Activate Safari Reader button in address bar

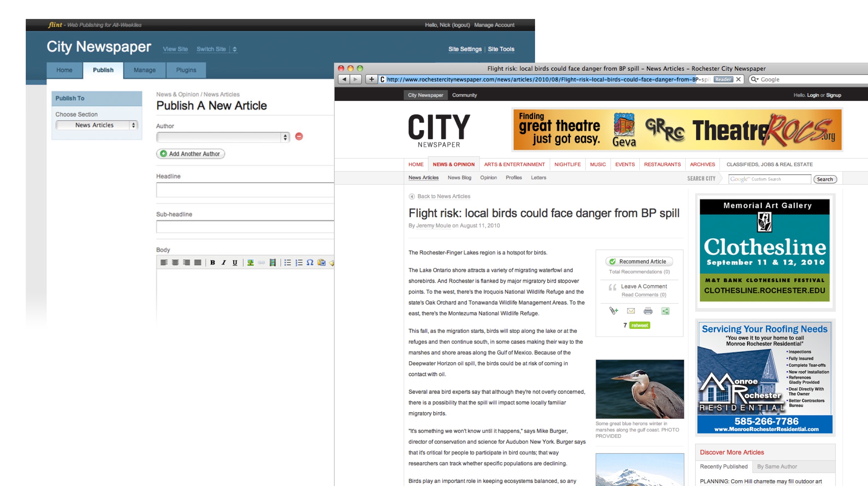coord(723,79)
